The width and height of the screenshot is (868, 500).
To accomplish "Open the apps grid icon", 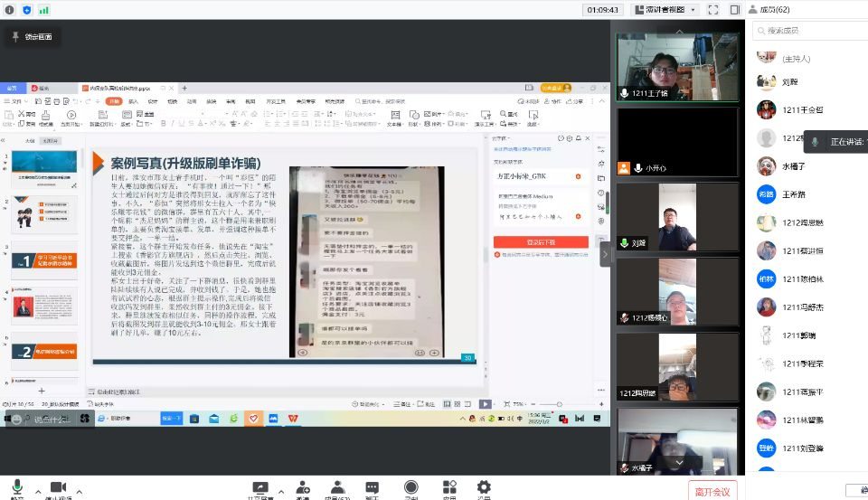I will click(x=449, y=487).
